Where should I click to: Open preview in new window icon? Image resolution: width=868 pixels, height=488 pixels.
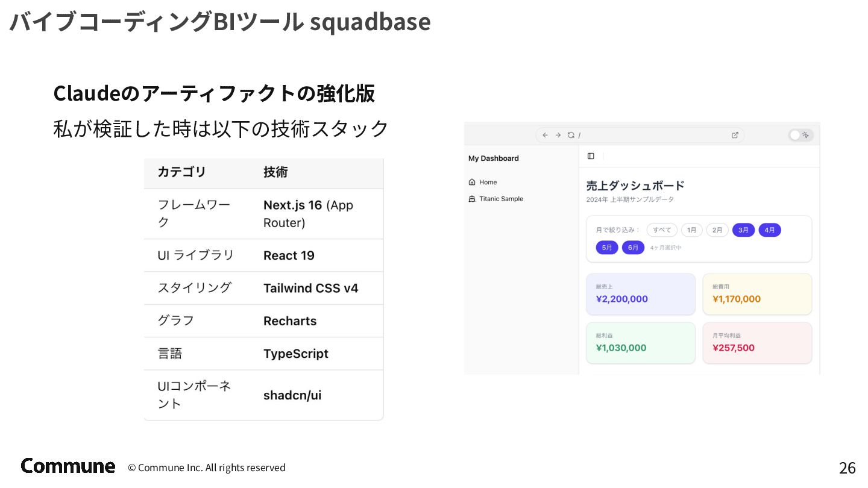[x=735, y=136]
